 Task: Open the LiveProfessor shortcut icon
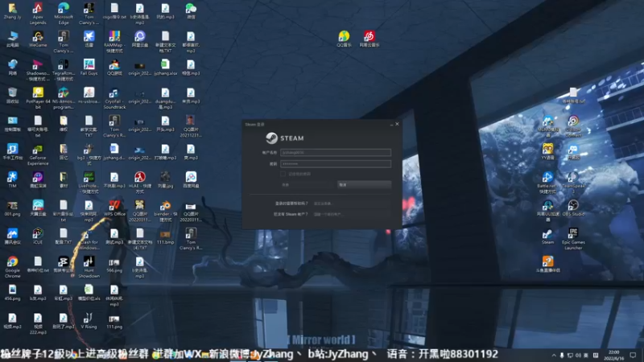(x=89, y=183)
